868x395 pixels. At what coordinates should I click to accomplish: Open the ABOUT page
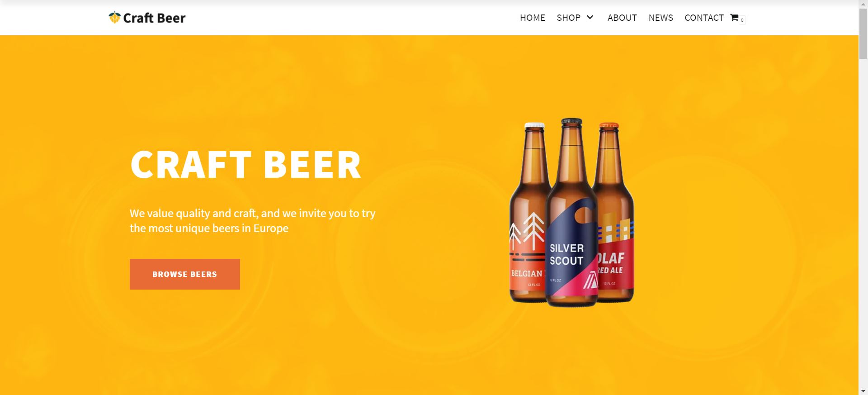(622, 18)
